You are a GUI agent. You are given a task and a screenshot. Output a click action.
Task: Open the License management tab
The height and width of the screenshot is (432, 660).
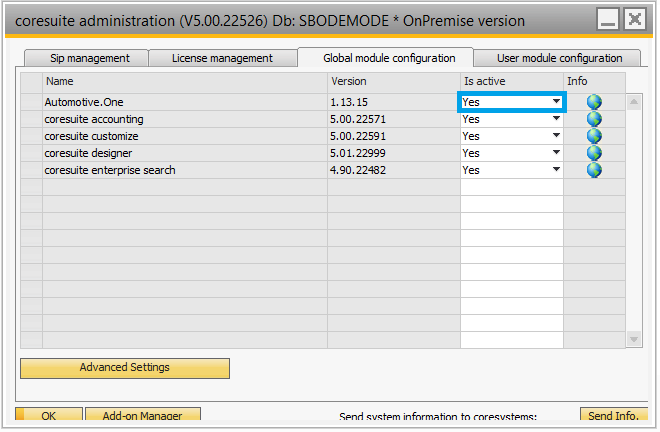pyautogui.click(x=222, y=58)
